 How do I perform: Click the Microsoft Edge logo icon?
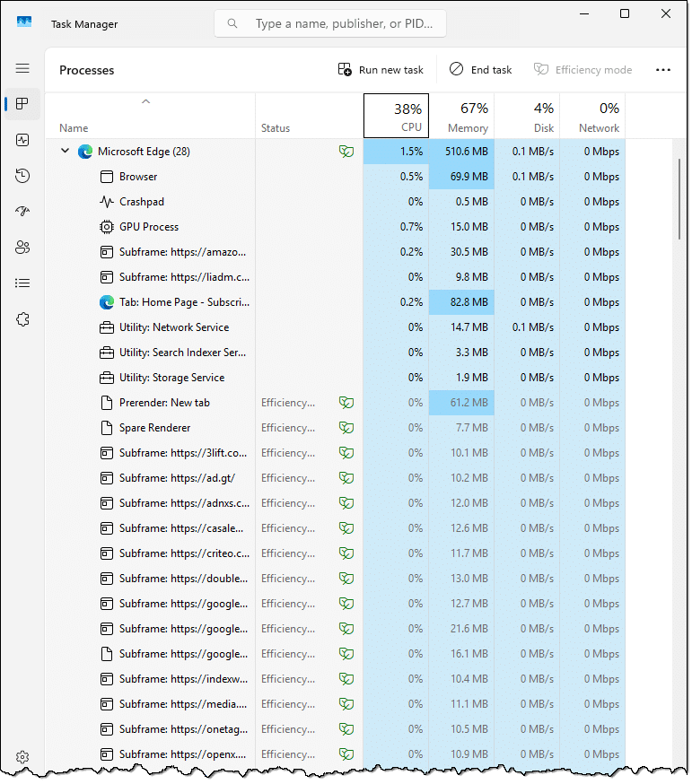pos(85,152)
